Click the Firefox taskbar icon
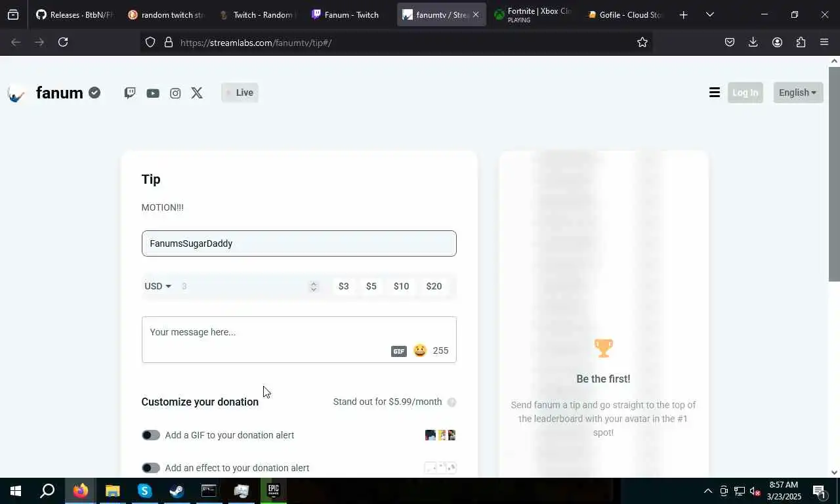The image size is (840, 504). tap(80, 491)
